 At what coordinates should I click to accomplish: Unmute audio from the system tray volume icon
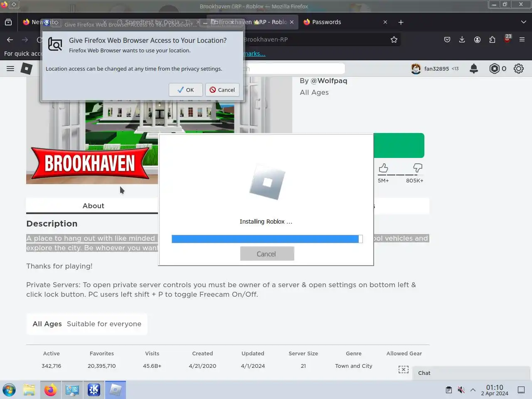[x=461, y=390]
